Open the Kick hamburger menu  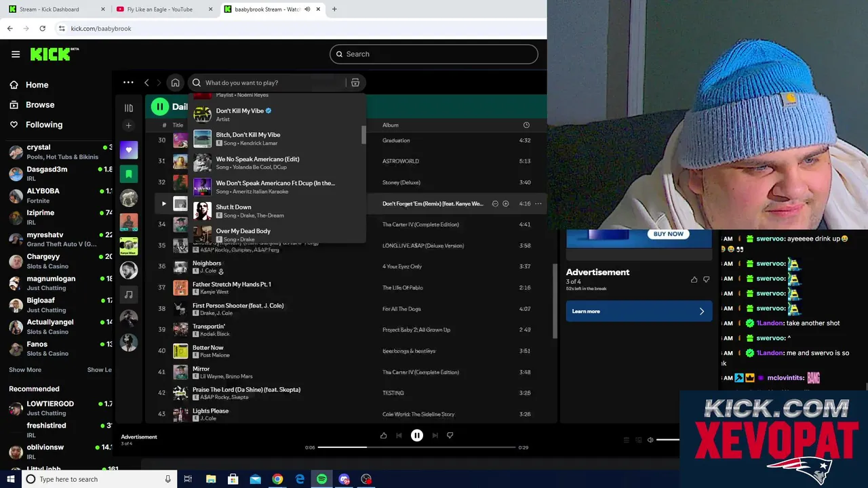click(x=16, y=54)
